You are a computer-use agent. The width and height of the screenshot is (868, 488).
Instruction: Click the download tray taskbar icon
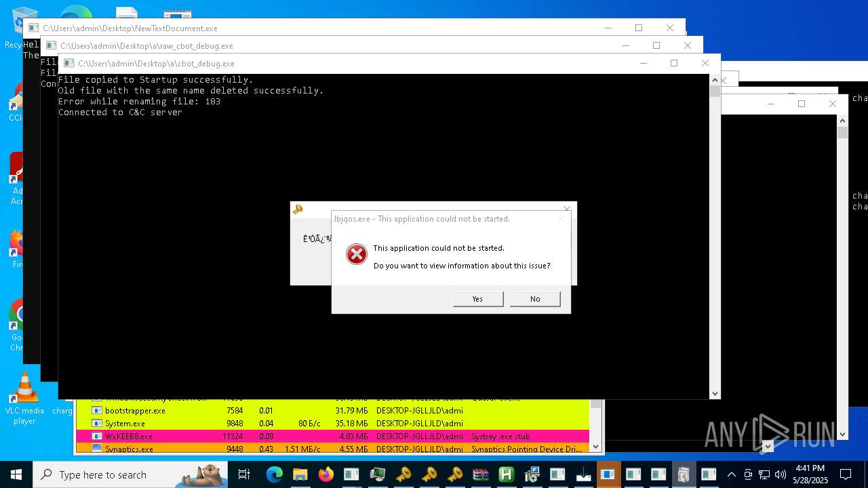pyautogui.click(x=583, y=474)
